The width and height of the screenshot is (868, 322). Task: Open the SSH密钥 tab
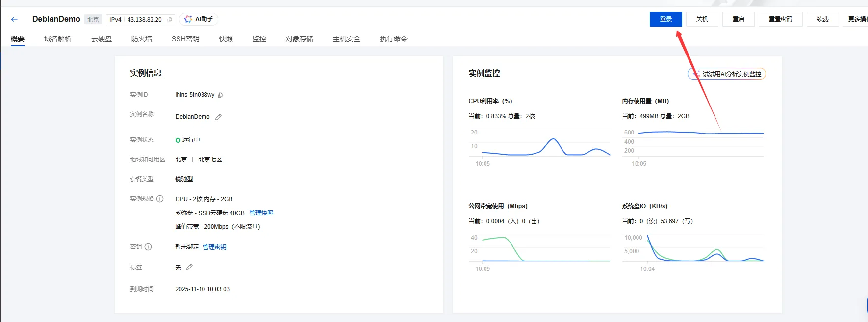pos(185,39)
